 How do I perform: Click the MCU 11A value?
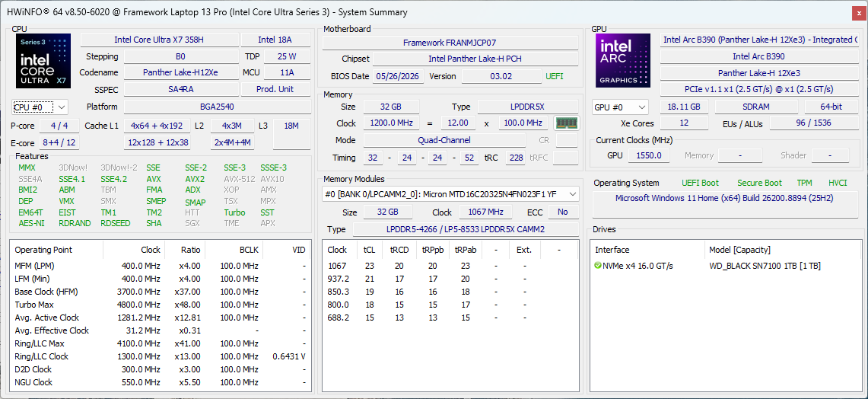coord(287,72)
